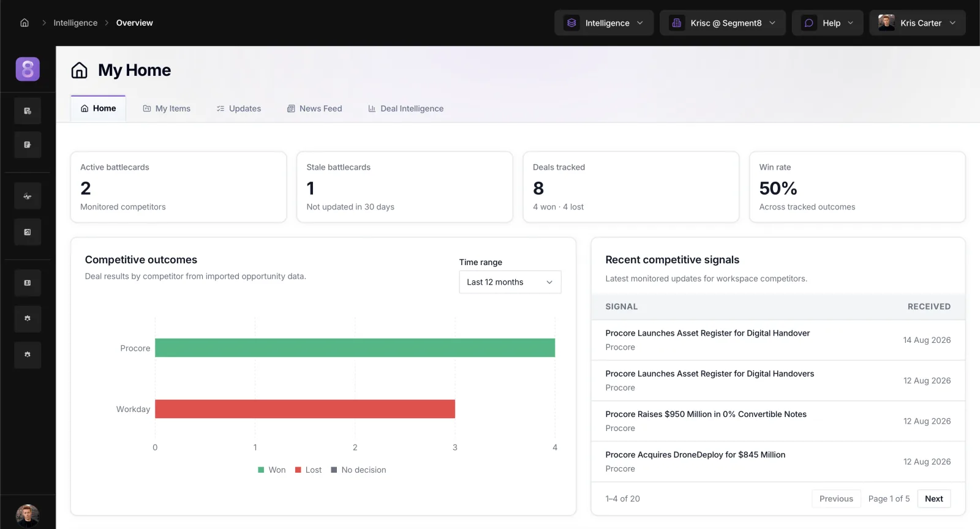Expand the Last 12 months time range
Screen dimensions: 980x529
pyautogui.click(x=510, y=282)
